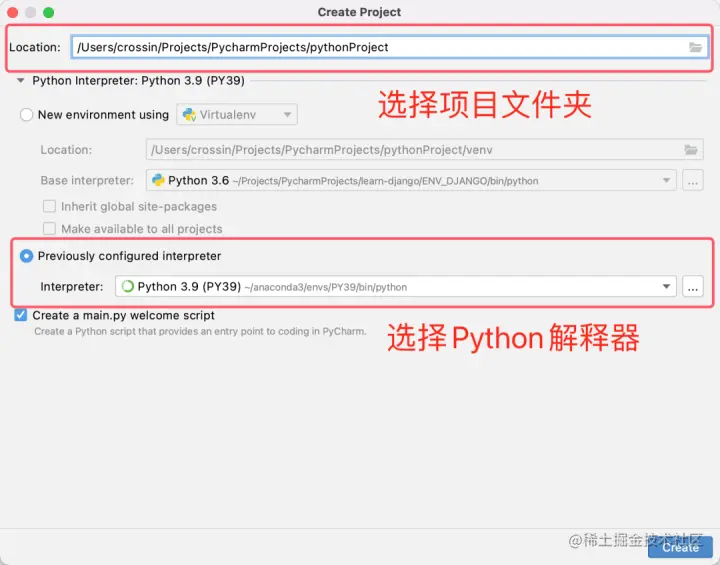Browse for venv location folder
The image size is (720, 565).
tap(691, 150)
